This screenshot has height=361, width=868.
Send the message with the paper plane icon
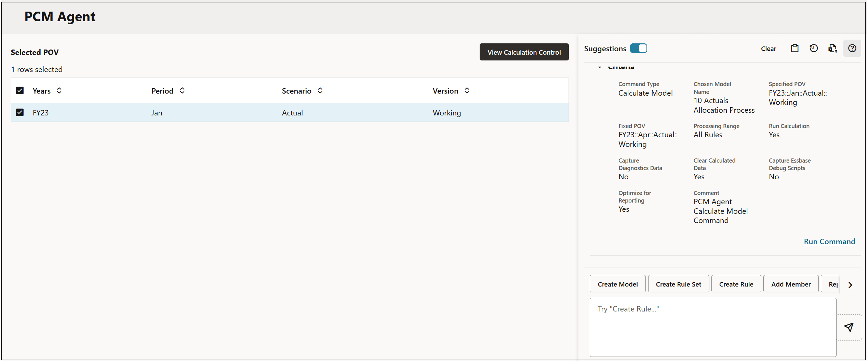tap(849, 327)
